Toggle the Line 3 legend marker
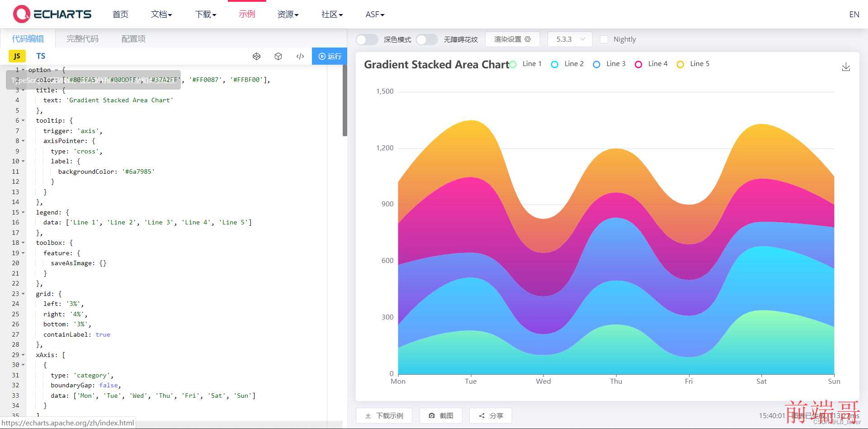This screenshot has width=868, height=429. tap(597, 64)
